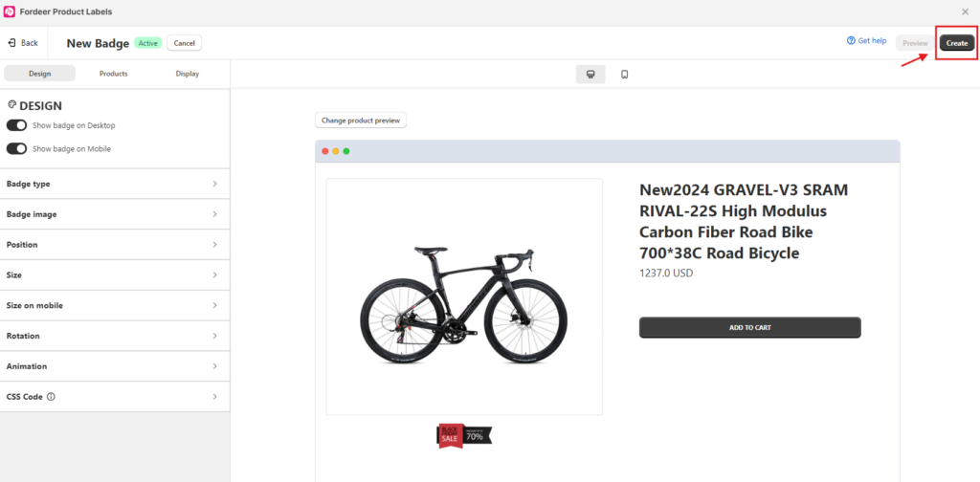Viewport: 980px width, 482px height.
Task: Click the Get help question icon
Action: click(x=851, y=41)
